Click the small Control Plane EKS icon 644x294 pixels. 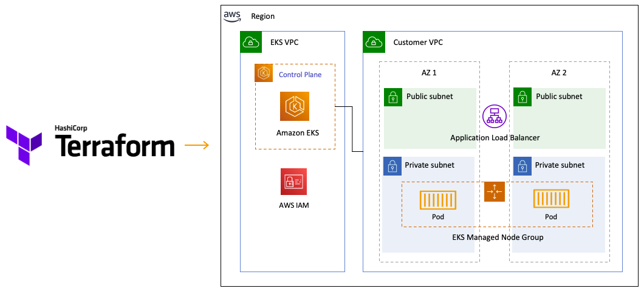coord(263,73)
